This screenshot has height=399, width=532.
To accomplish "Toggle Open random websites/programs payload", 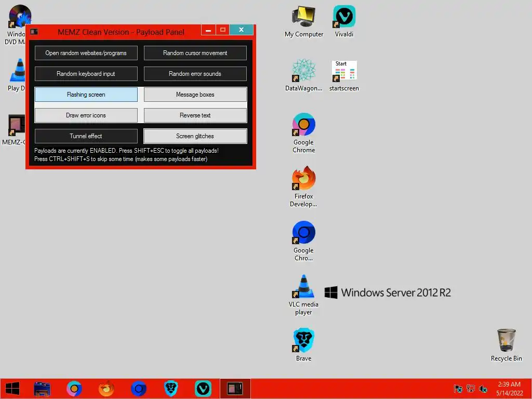I will pos(86,53).
